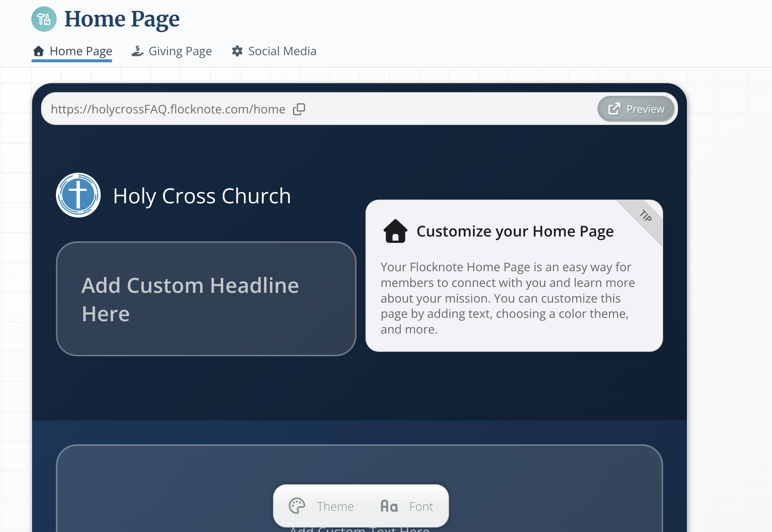Open the Social Media tab
Viewport: 772px width, 532px height.
coord(282,51)
